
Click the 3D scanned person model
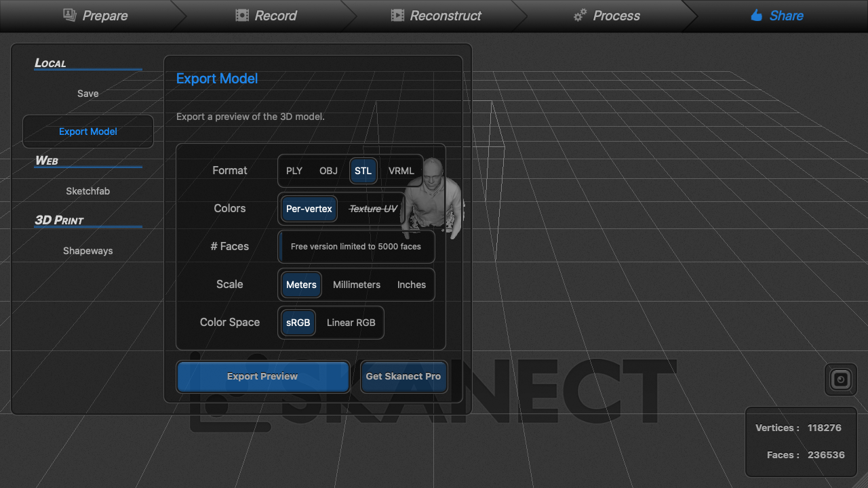[432, 198]
